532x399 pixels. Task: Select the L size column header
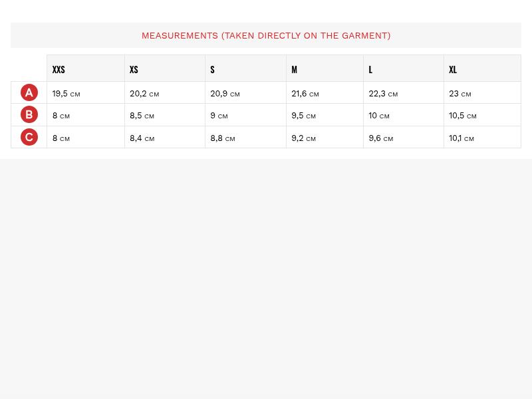pos(370,69)
